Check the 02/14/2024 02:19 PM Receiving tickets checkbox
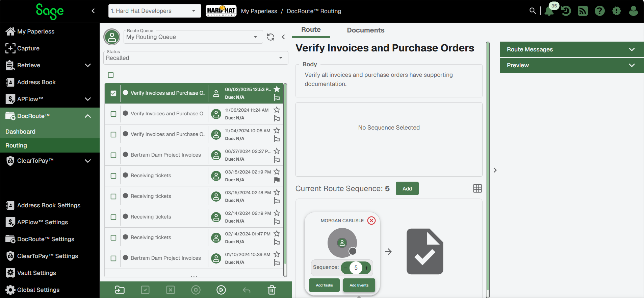644x298 pixels. coord(113,217)
